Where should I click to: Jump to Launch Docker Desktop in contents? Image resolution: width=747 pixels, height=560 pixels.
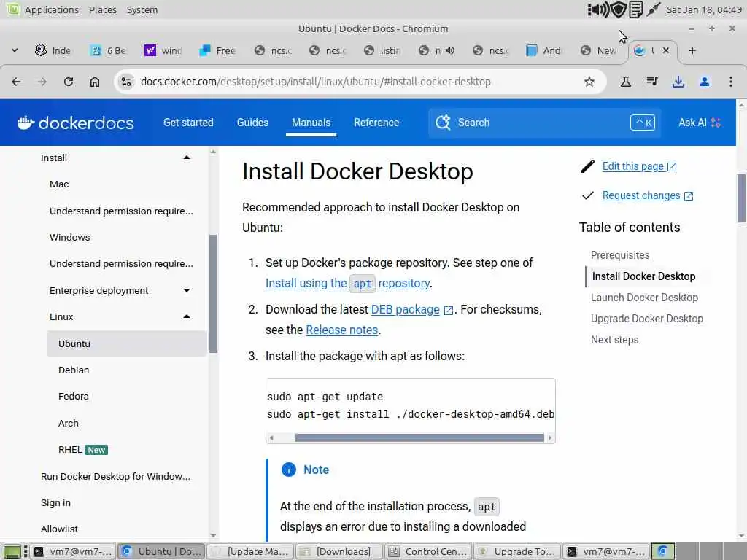point(644,297)
